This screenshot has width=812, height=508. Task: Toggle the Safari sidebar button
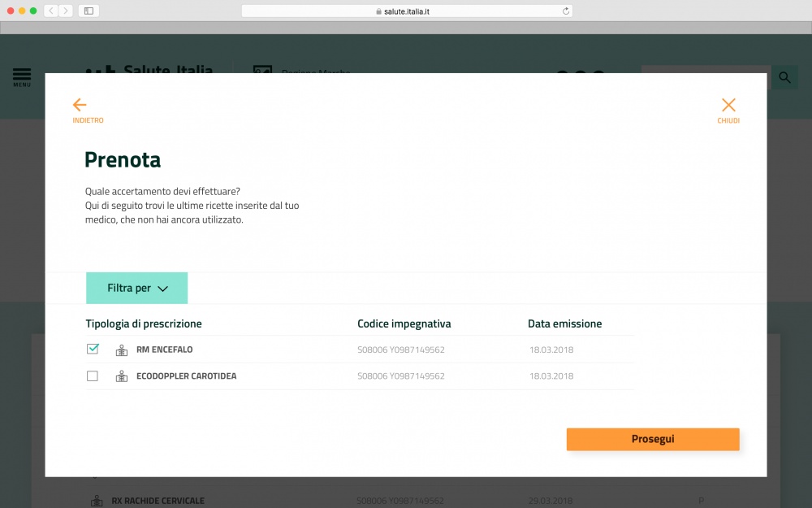coord(89,11)
